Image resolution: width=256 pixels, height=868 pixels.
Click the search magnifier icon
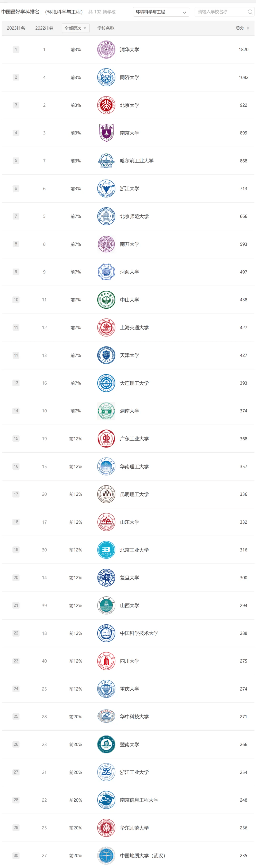[x=250, y=12]
